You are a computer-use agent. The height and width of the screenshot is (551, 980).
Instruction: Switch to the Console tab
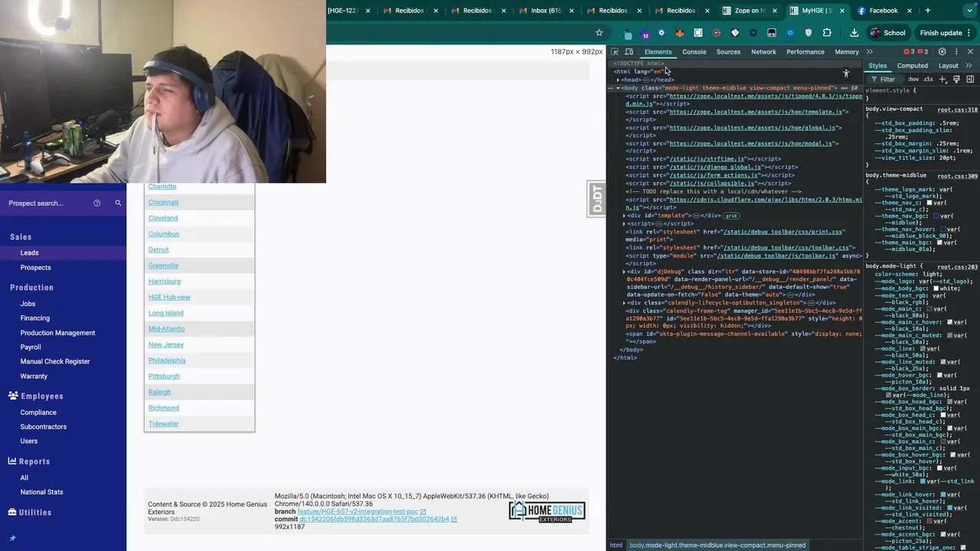point(694,52)
